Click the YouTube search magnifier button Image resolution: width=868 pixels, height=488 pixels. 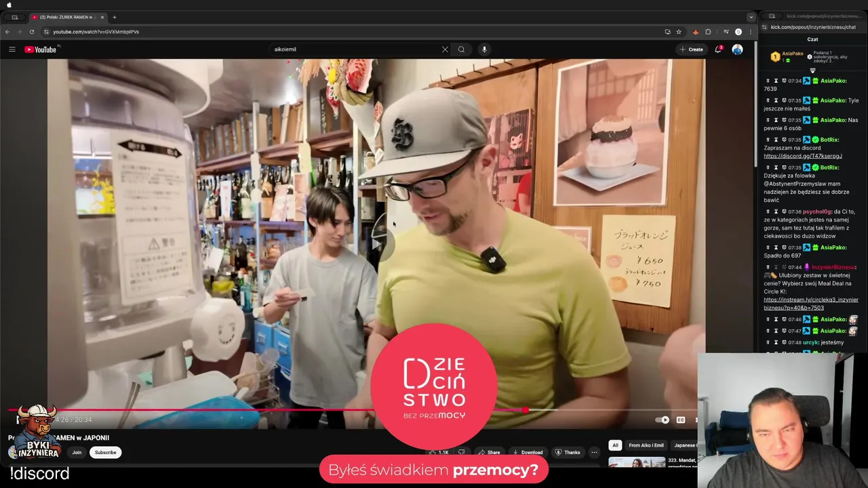(461, 49)
